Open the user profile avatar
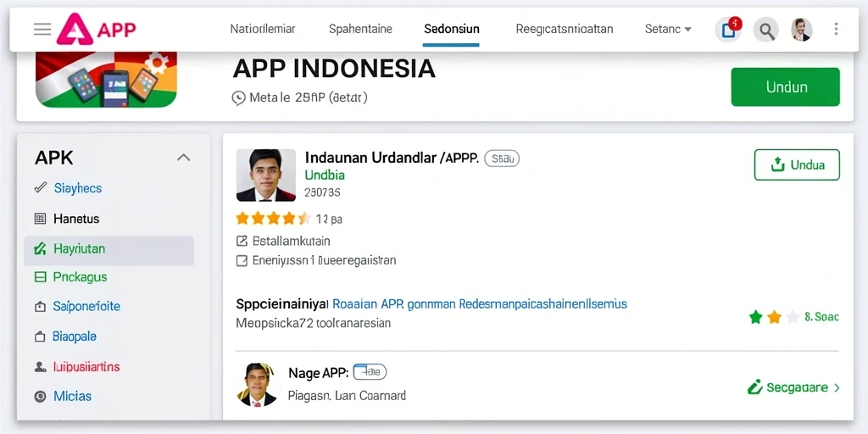This screenshot has height=434, width=868. tap(800, 30)
